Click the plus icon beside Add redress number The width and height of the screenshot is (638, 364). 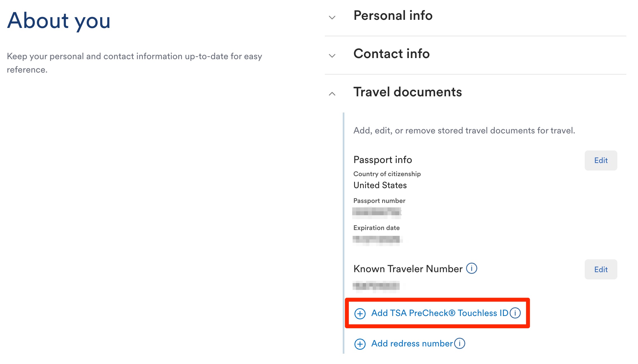click(x=360, y=343)
